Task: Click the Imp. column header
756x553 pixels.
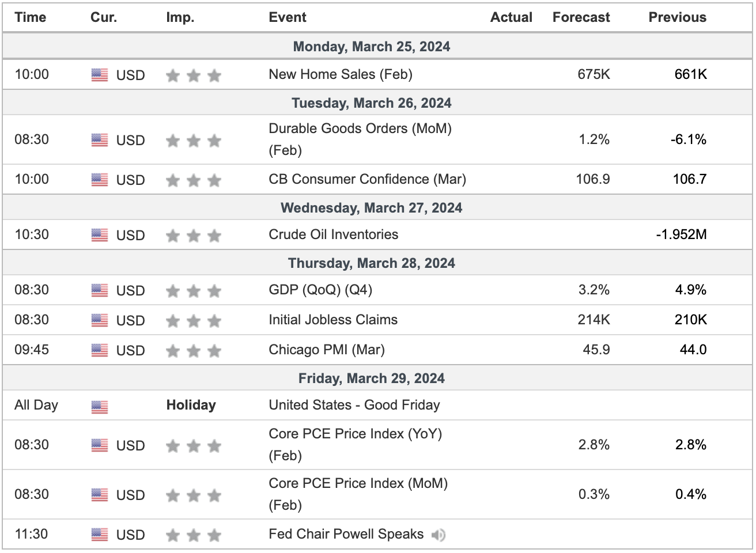Action: [180, 17]
